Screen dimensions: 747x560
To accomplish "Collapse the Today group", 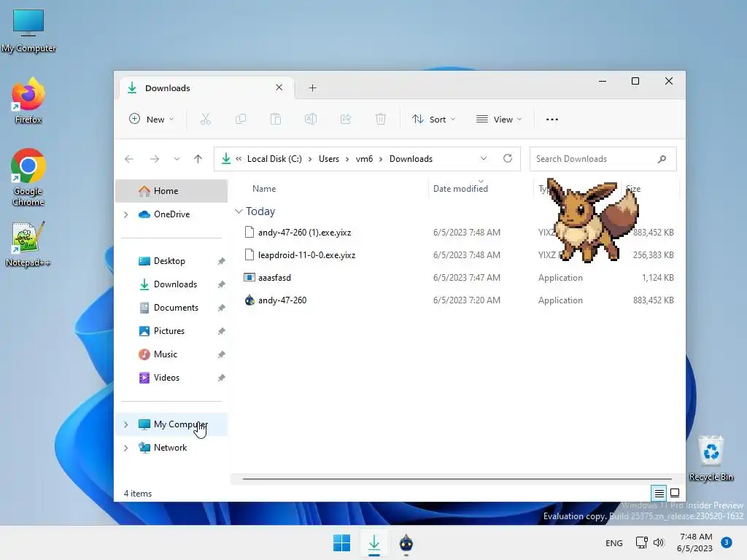I will pos(239,211).
